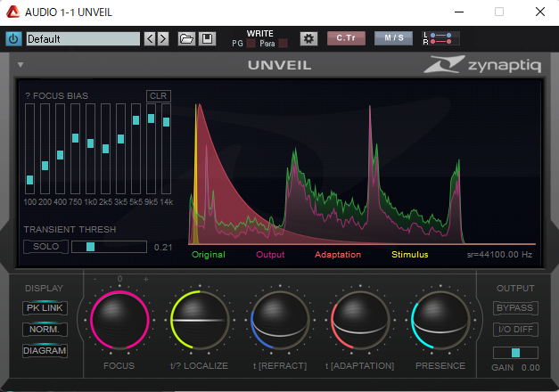This screenshot has width=559, height=392.
Task: Toggle the I/O DIFF button
Action: (x=515, y=330)
